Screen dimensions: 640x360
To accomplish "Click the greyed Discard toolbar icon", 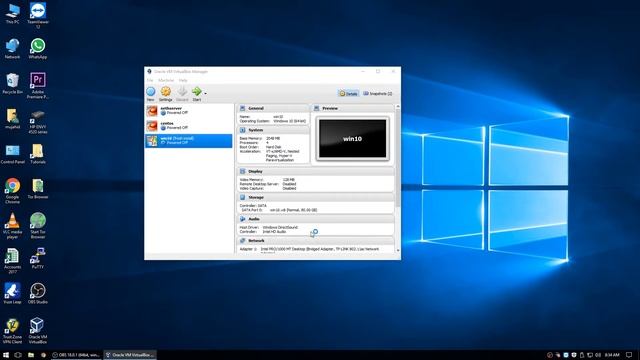I will coord(182,93).
